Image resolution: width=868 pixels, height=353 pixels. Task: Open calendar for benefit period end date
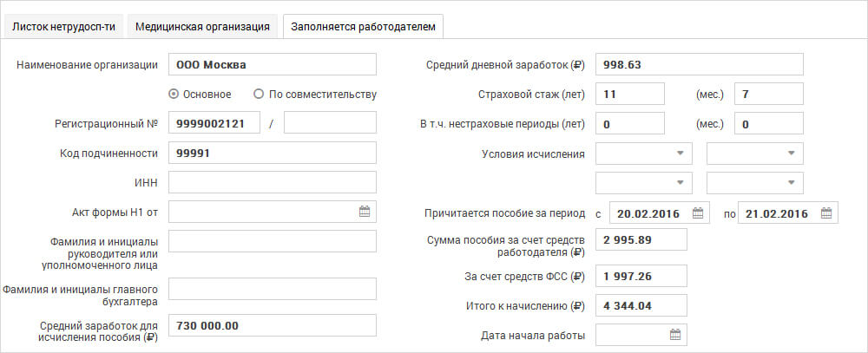(x=826, y=212)
